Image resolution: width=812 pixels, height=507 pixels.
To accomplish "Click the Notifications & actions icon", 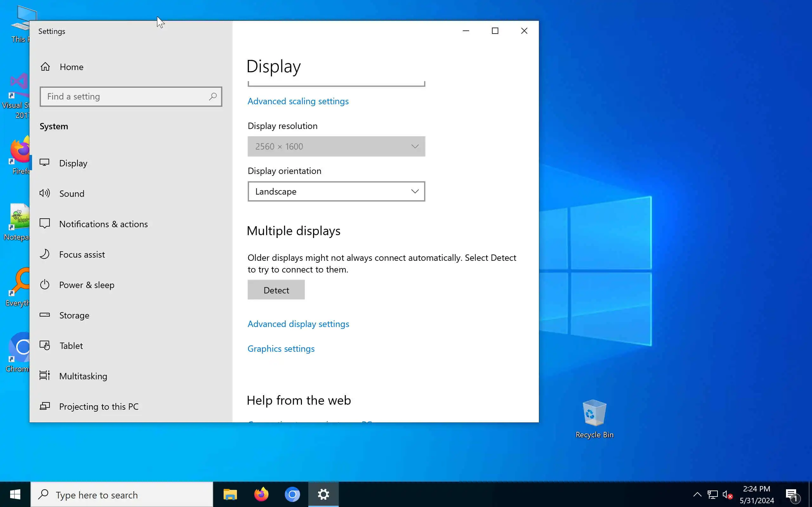I will click(x=45, y=224).
